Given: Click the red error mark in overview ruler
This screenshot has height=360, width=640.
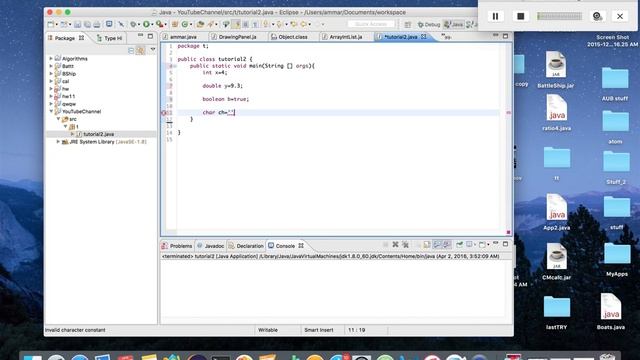Looking at the screenshot, I should click(x=509, y=112).
